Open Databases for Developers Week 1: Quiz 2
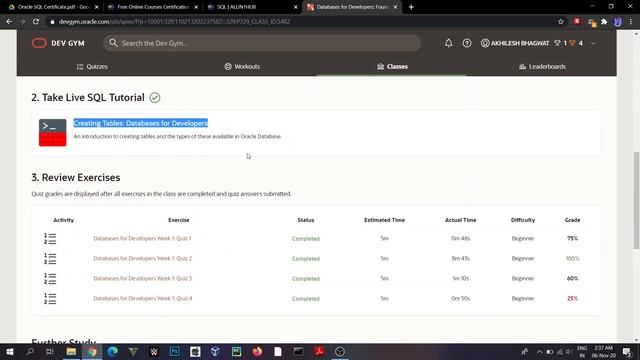 [142, 258]
